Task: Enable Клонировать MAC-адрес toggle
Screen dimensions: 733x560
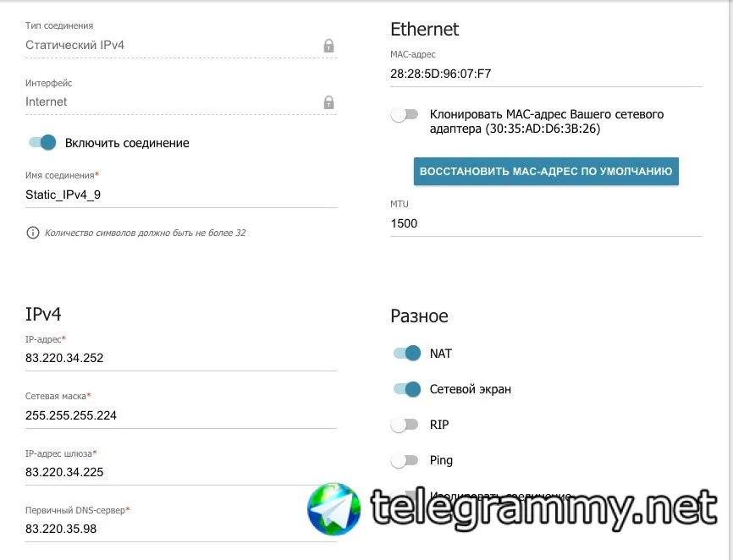Action: pyautogui.click(x=405, y=114)
